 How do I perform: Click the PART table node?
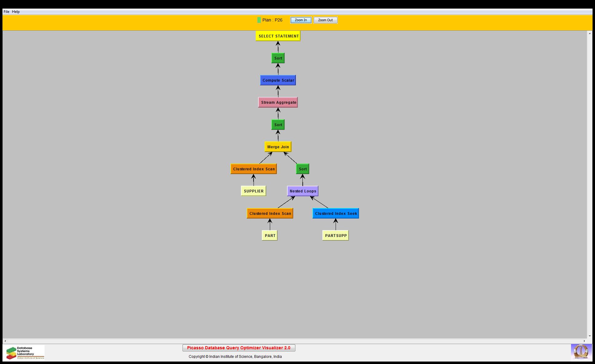pos(270,235)
